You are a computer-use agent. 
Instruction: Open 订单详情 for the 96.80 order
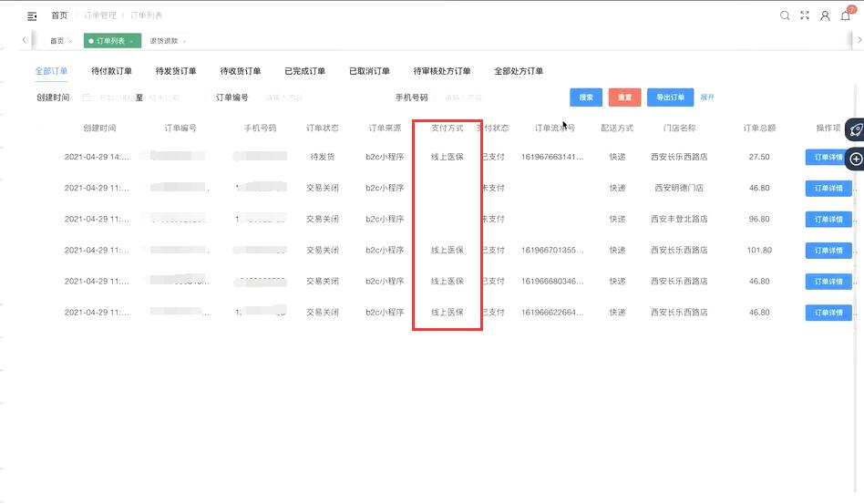tap(828, 220)
